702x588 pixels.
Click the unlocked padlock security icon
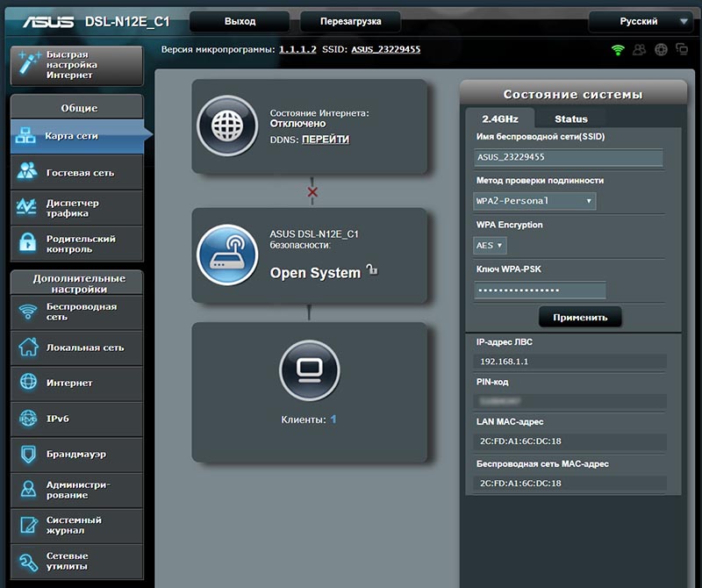(x=372, y=269)
